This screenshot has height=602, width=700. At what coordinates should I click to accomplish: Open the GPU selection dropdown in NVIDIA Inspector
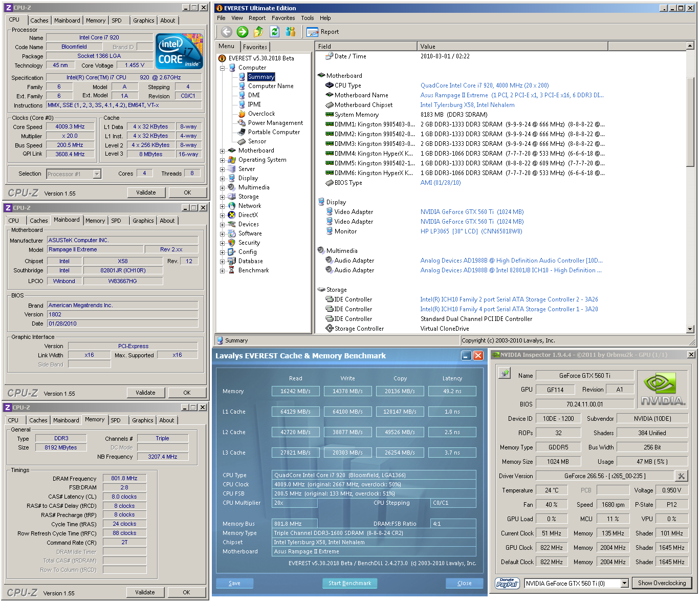click(624, 583)
